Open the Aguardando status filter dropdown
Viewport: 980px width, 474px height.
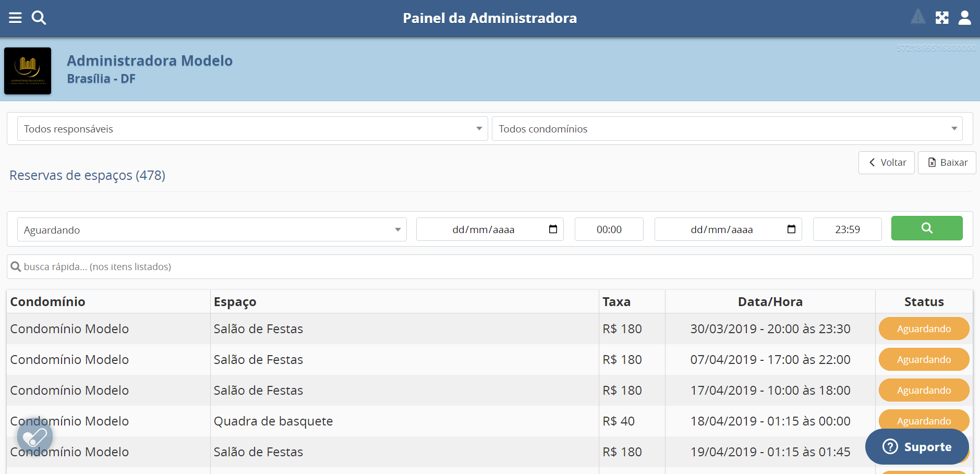click(x=212, y=230)
